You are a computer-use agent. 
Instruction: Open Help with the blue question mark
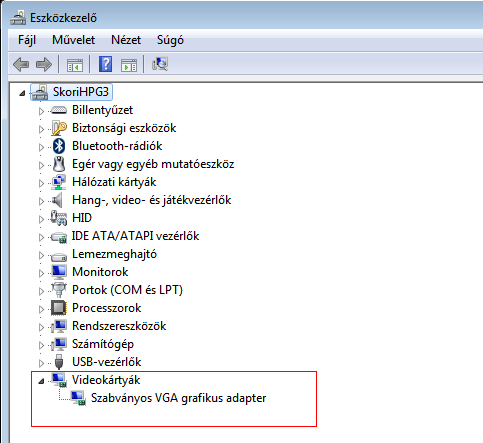pyautogui.click(x=105, y=64)
